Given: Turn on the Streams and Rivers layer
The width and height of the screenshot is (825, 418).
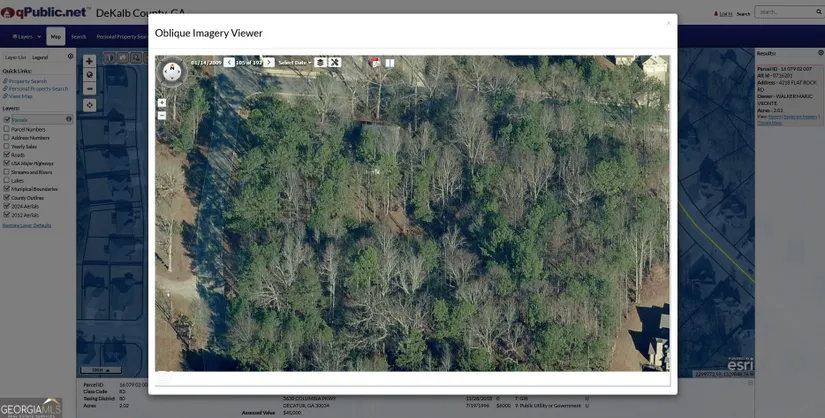Looking at the screenshot, I should click(7, 172).
